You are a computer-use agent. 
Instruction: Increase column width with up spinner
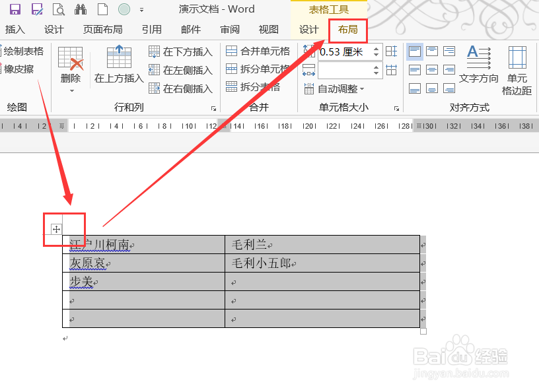click(x=377, y=67)
